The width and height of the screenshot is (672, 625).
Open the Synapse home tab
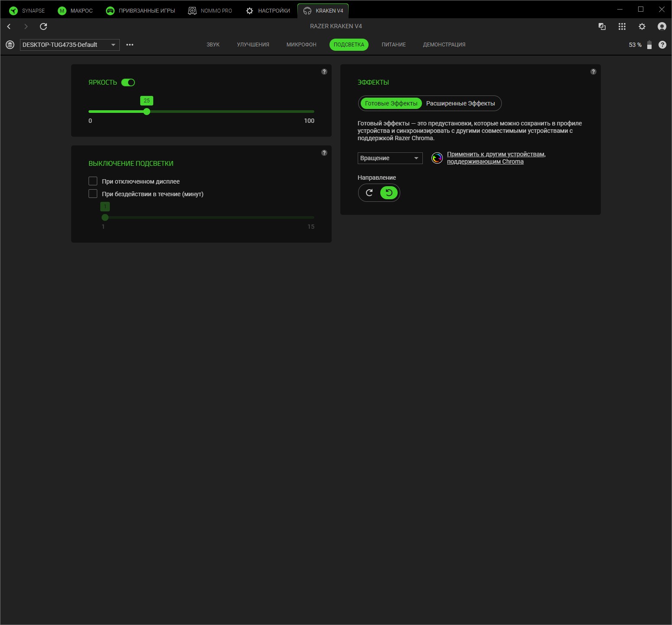[x=27, y=10]
